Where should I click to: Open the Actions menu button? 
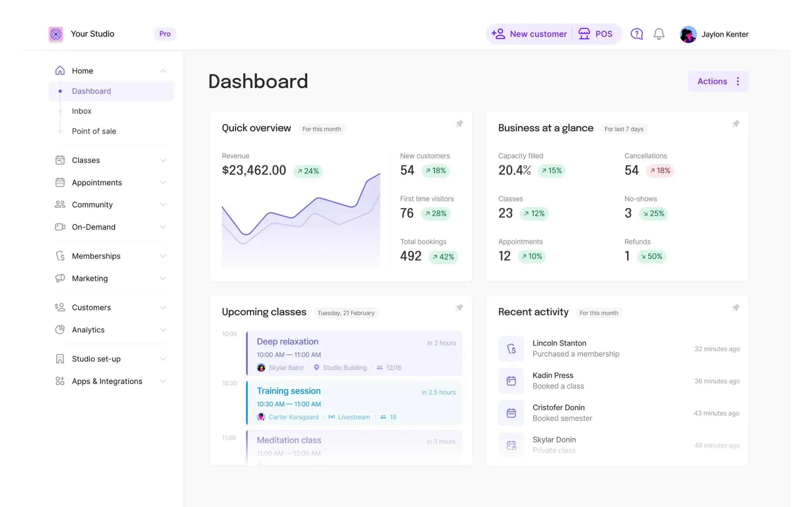(718, 81)
